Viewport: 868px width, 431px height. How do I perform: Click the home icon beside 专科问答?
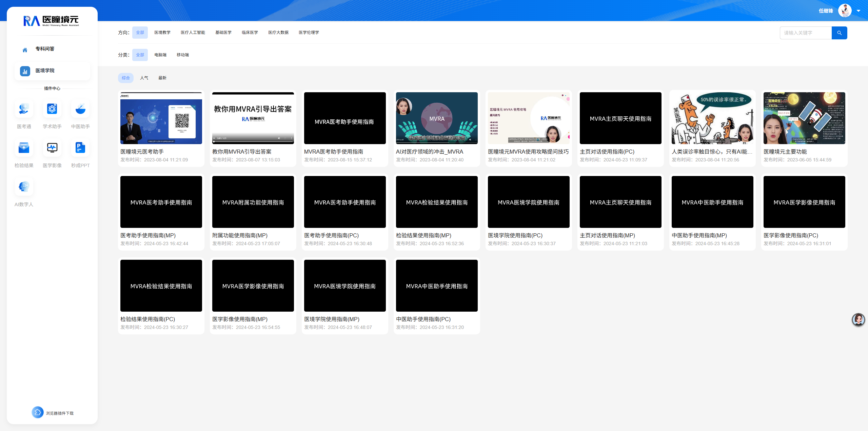25,50
